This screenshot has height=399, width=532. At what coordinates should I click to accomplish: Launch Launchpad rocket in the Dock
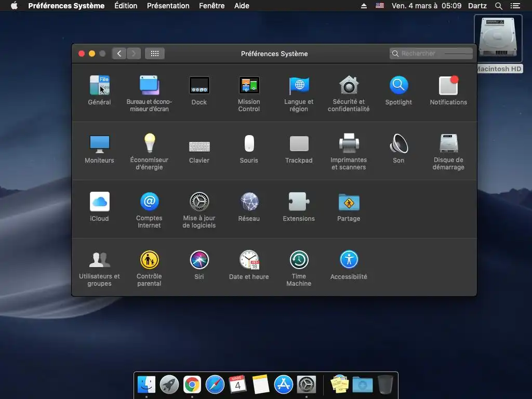169,385
